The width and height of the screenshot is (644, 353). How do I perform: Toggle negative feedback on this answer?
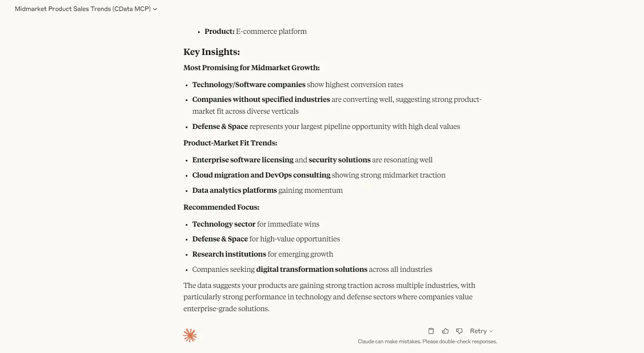tap(459, 331)
